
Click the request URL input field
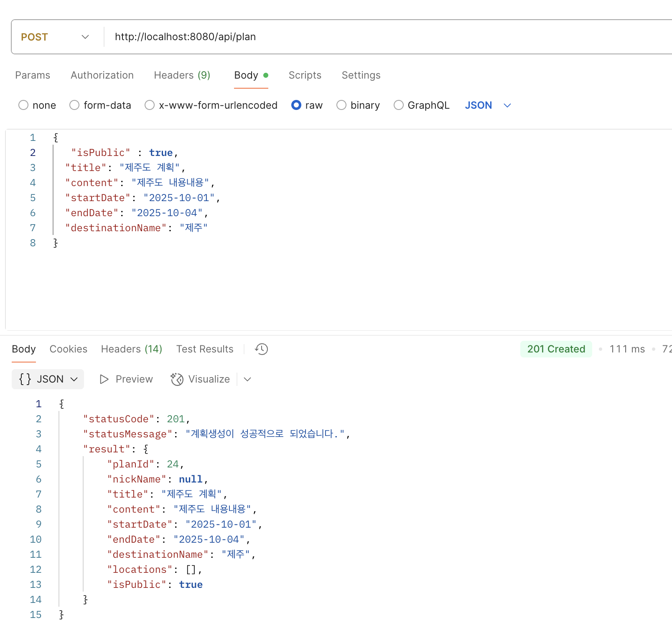click(376, 37)
